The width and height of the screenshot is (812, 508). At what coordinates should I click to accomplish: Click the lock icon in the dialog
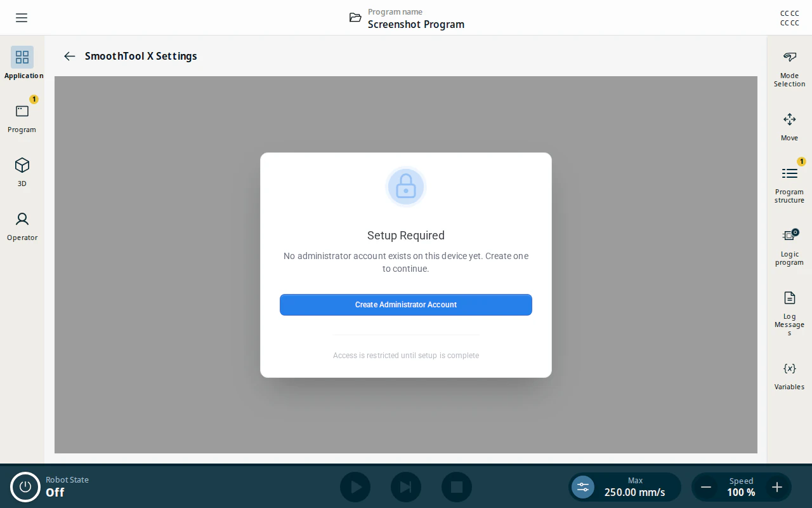click(x=406, y=187)
